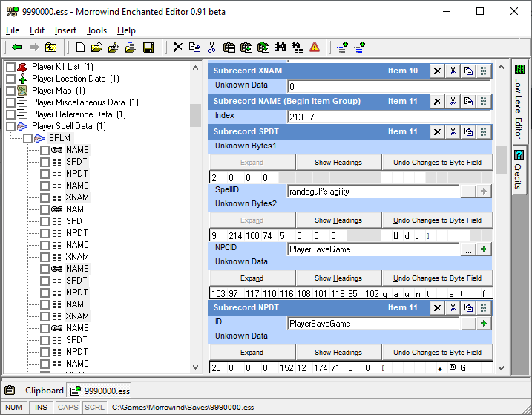
Task: Click the Delete X icon in the toolbar
Action: [178, 48]
